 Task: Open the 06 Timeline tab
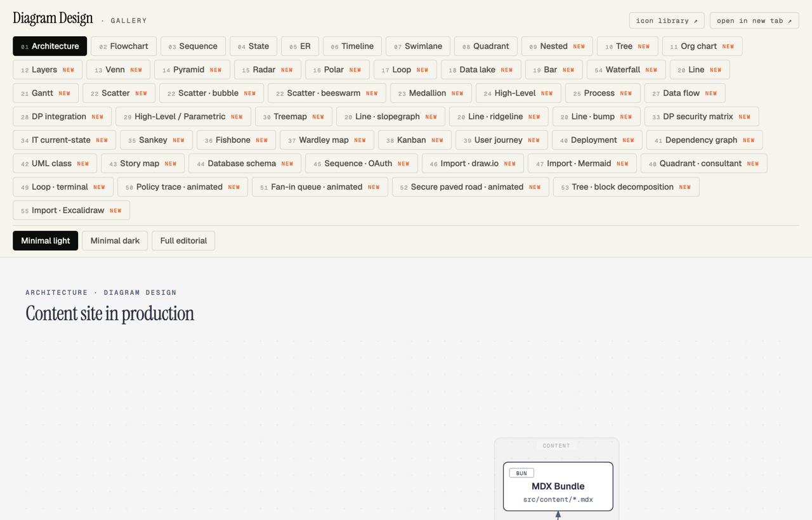352,46
